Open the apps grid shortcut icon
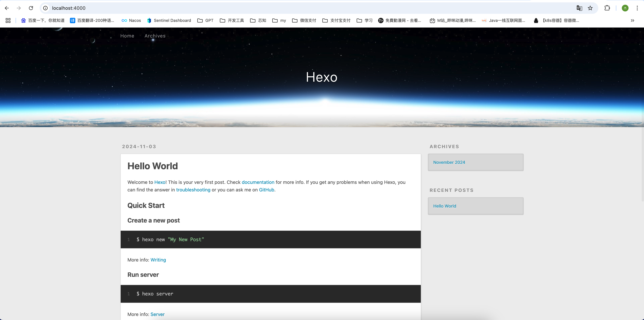644x320 pixels. pyautogui.click(x=8, y=21)
